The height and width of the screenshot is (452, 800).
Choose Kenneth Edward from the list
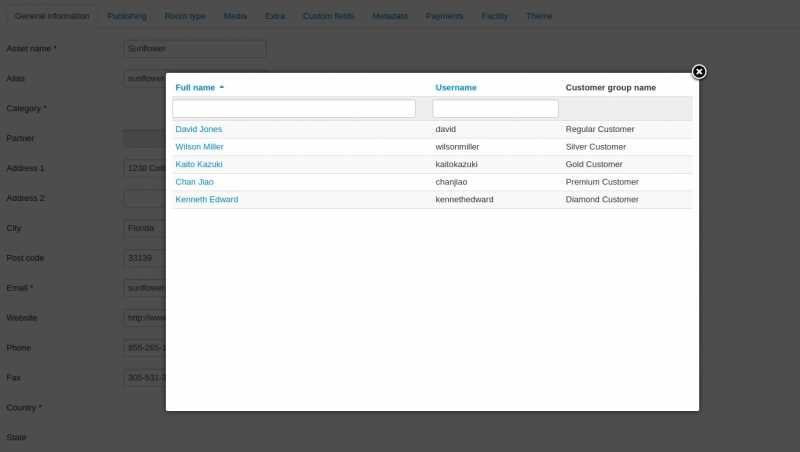click(x=207, y=200)
